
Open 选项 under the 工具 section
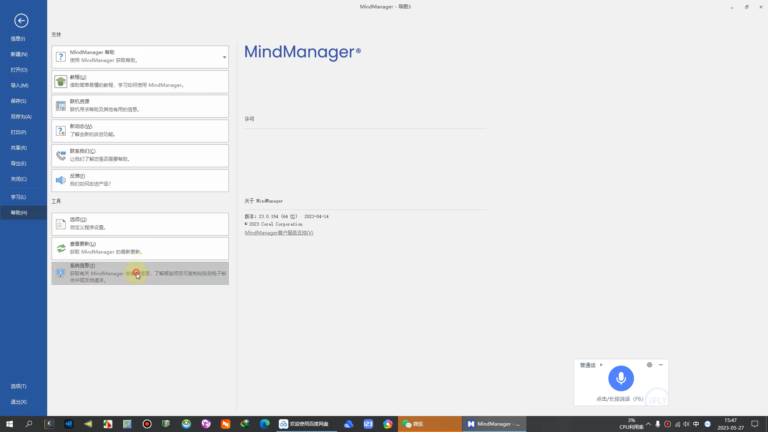[x=140, y=224]
